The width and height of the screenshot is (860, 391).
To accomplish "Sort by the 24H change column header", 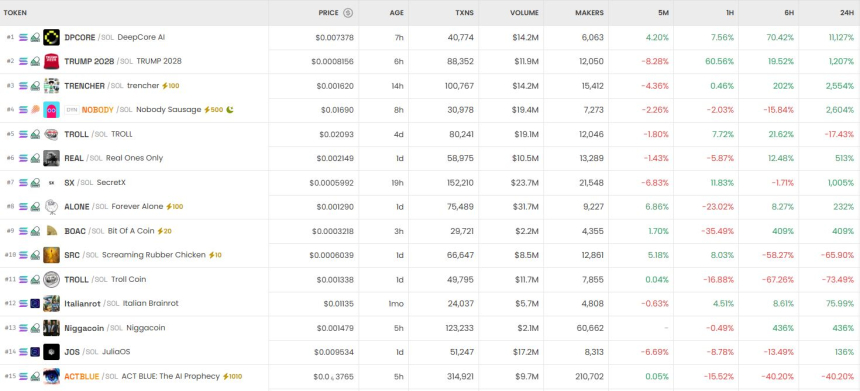I will [847, 13].
